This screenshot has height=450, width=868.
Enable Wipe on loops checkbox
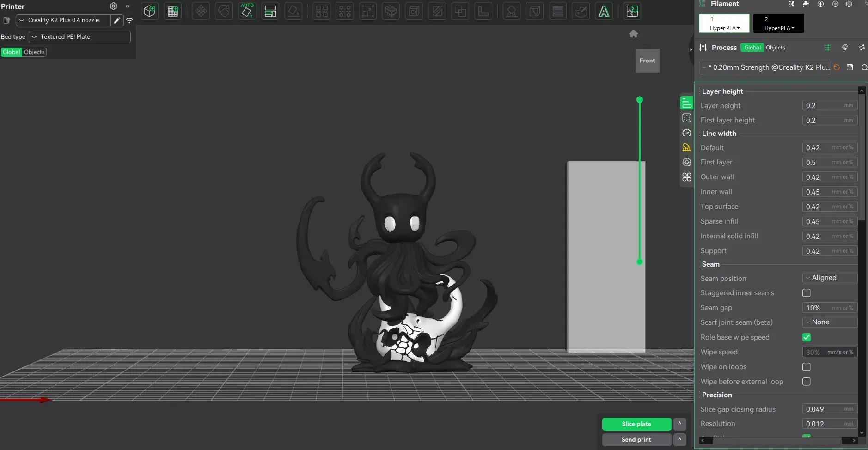(807, 367)
